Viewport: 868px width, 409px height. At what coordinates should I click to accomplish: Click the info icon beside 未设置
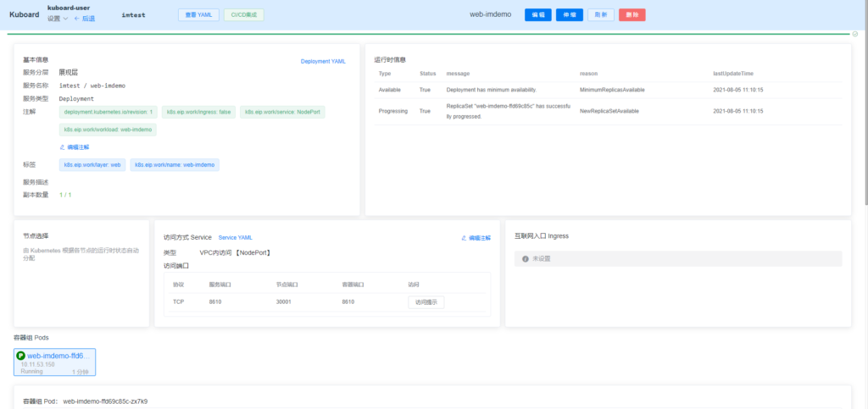pos(525,258)
